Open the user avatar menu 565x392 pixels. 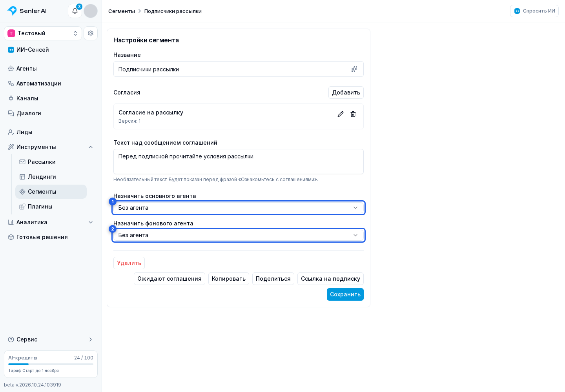pyautogui.click(x=91, y=11)
